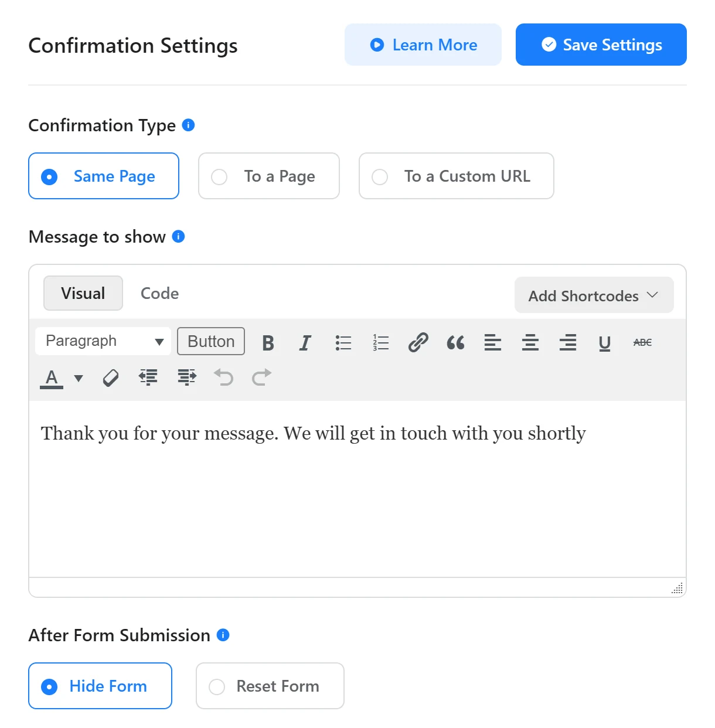Viewport: 715px width, 728px height.
Task: Increase indent of the paragraph
Action: [186, 377]
